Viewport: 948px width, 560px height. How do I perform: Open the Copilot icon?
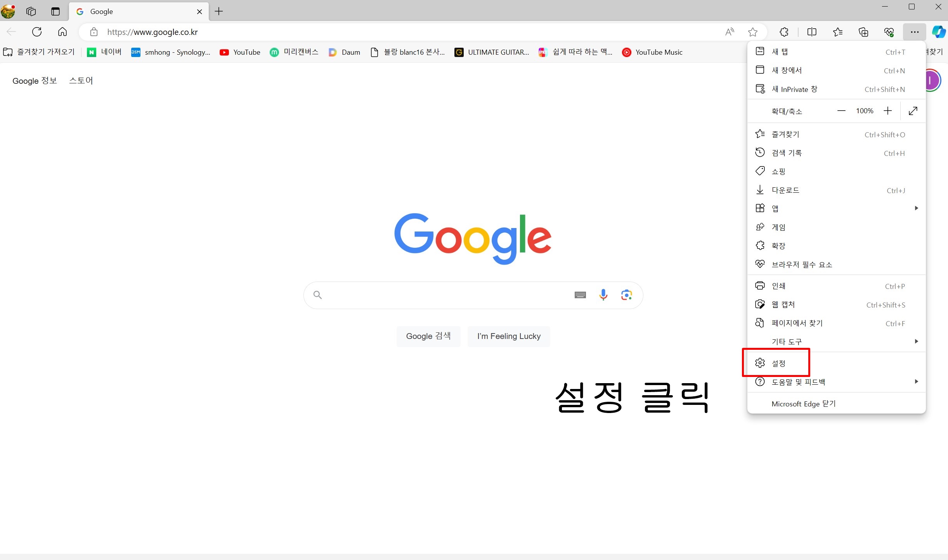939,32
